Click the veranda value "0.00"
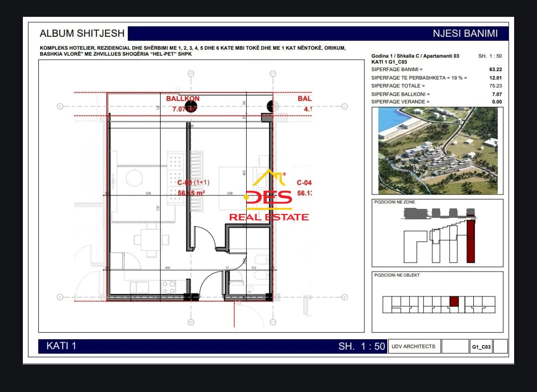This screenshot has height=392, width=537. (497, 101)
